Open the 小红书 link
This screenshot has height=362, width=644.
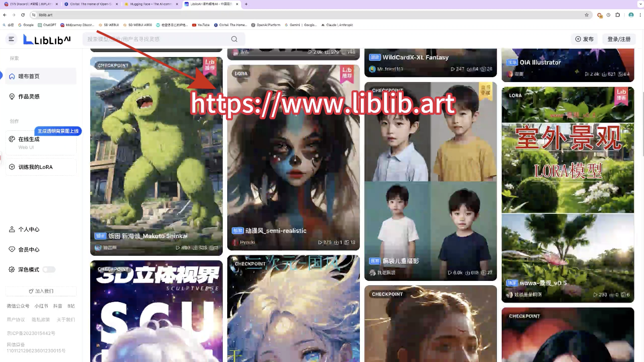pyautogui.click(x=41, y=306)
